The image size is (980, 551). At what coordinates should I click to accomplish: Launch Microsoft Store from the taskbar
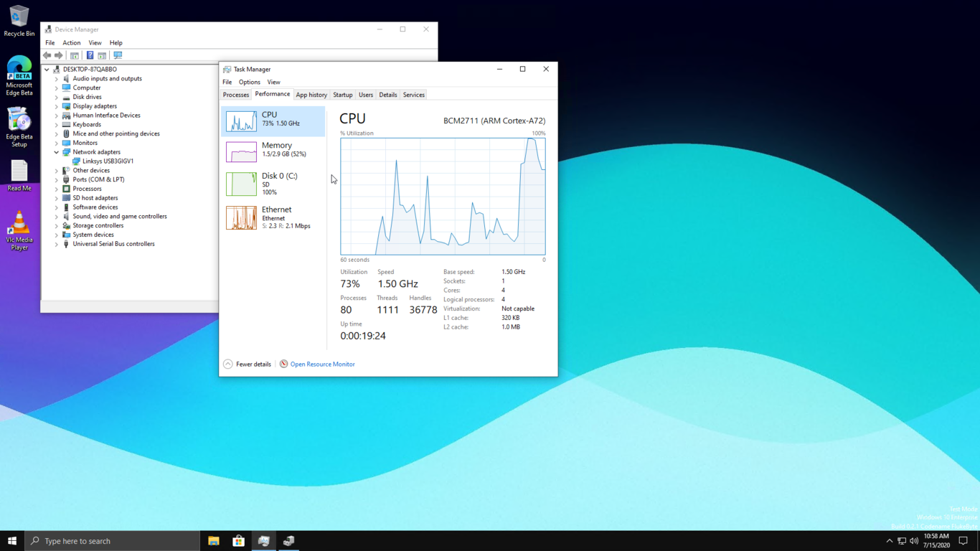[237, 540]
